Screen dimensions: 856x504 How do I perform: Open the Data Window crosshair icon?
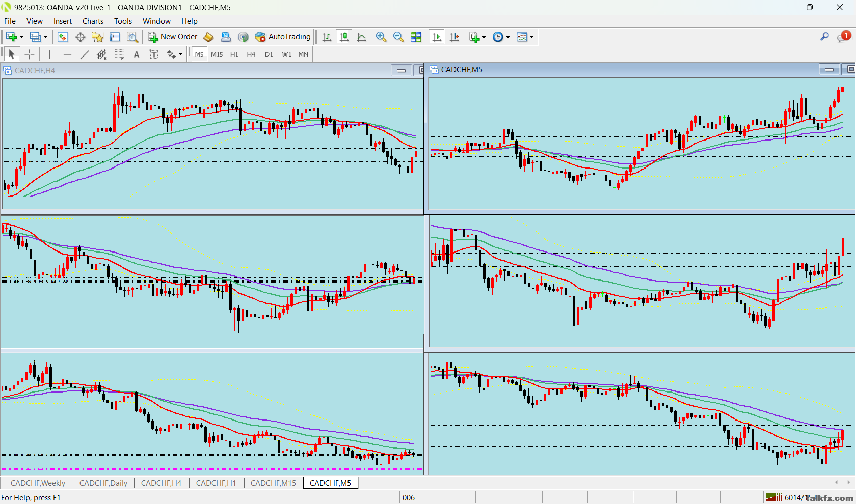coord(80,37)
